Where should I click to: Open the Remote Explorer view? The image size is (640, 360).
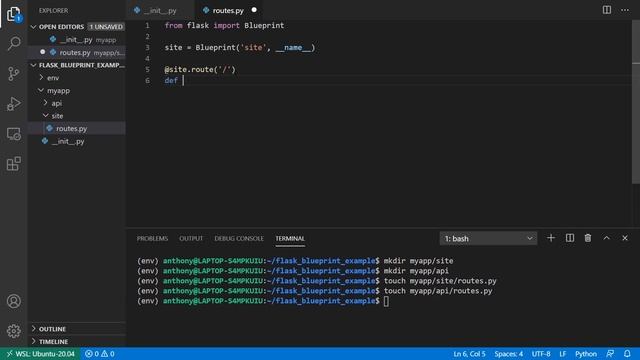(13, 134)
